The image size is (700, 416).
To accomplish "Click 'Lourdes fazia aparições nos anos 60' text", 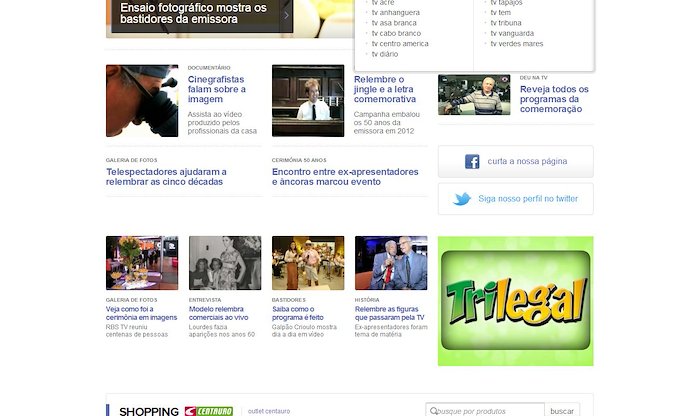I will click(221, 331).
